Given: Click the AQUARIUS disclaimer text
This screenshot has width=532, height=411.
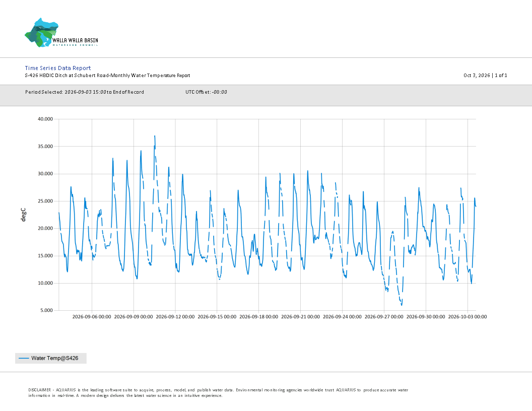Looking at the screenshot, I should (x=218, y=393).
